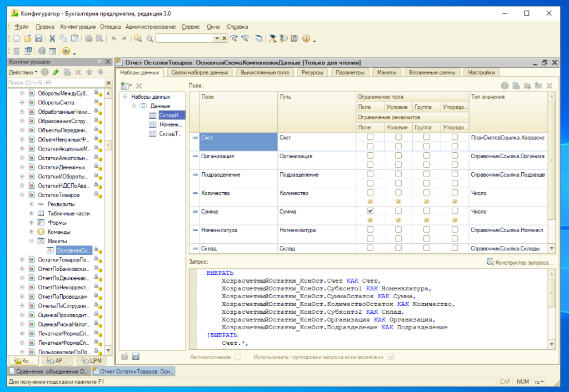Image resolution: width=569 pixels, height=392 pixels.
Task: Collapse the ОстаткиТоваров tree node
Action: click(x=22, y=195)
